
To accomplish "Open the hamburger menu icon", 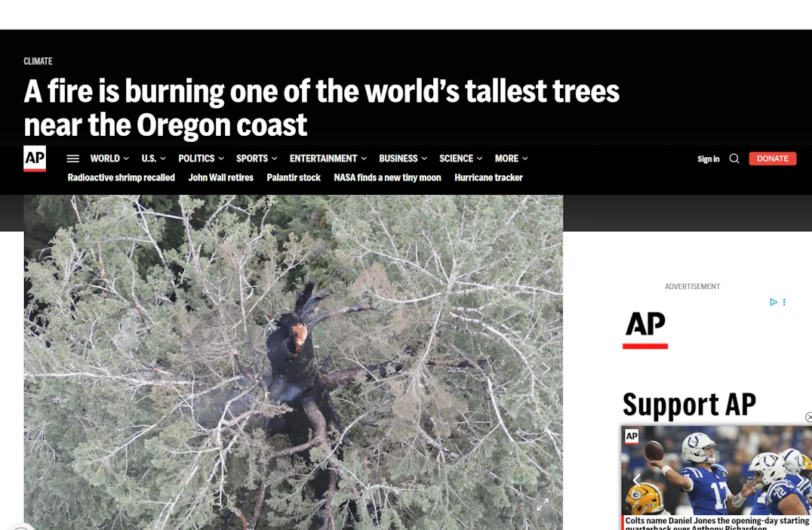I will (x=73, y=159).
